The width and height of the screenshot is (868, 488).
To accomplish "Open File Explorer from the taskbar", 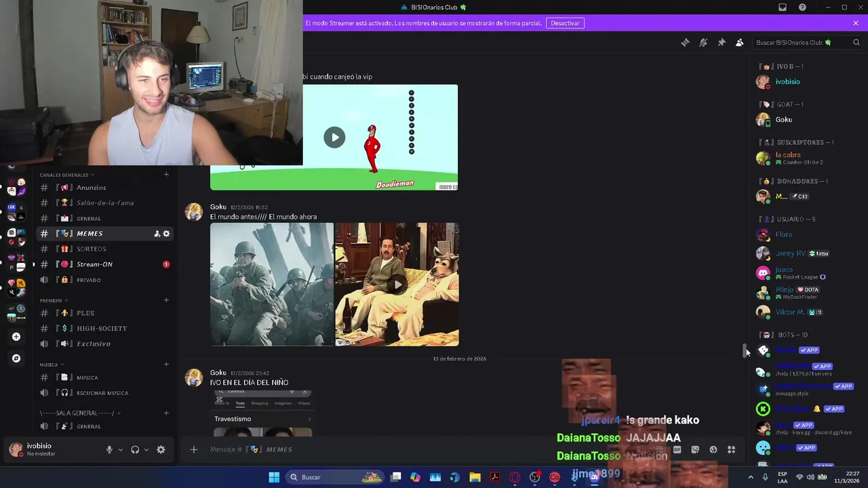I will tap(475, 477).
